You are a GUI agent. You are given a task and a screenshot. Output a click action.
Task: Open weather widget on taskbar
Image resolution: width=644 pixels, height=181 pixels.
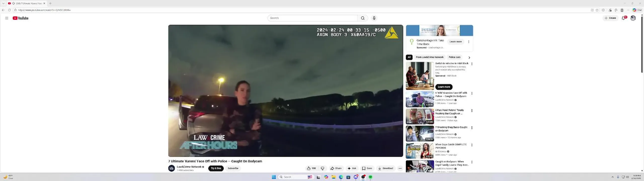(x=8, y=177)
